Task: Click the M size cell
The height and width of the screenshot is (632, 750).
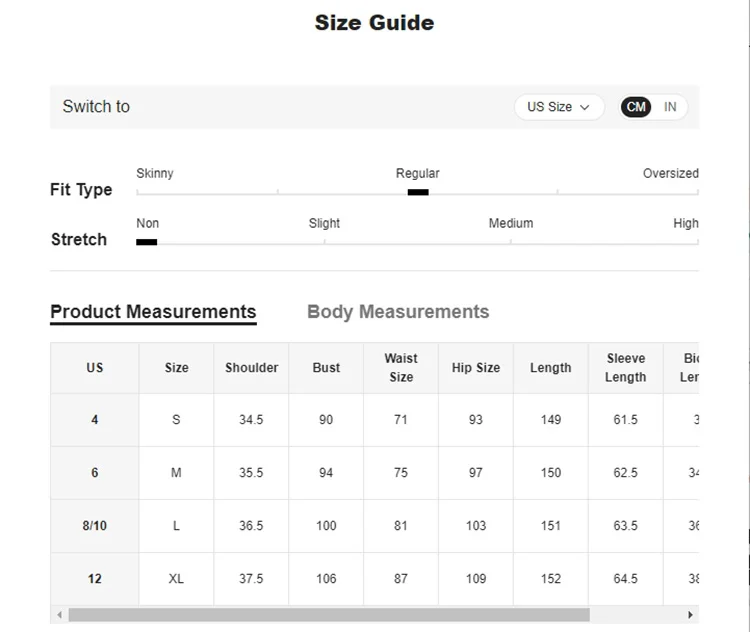Action: pos(176,473)
